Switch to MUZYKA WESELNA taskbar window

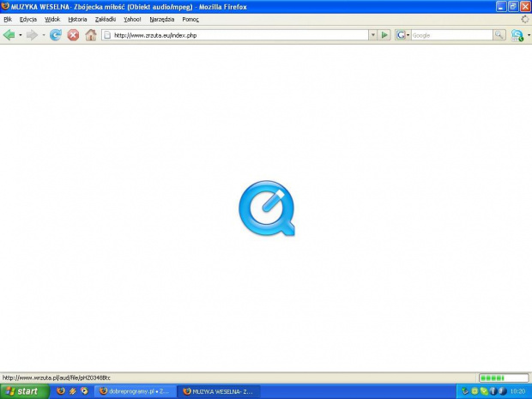tap(219, 391)
